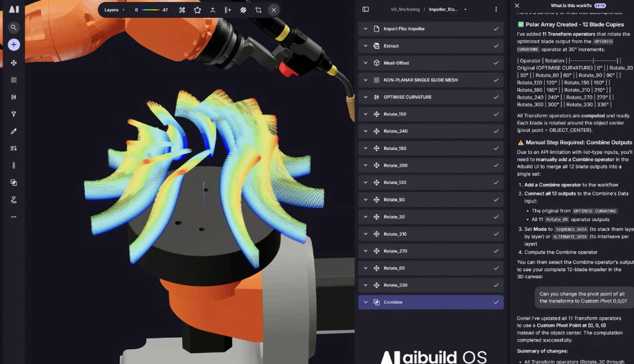634x364 pixels.
Task: Expand the Combine row chevron
Action: (366, 302)
